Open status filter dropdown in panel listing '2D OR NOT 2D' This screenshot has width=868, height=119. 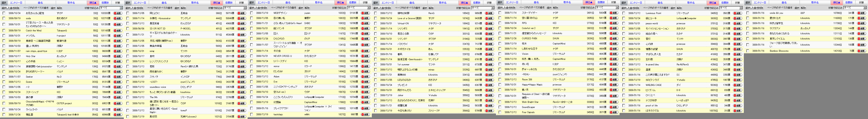tap(235, 8)
